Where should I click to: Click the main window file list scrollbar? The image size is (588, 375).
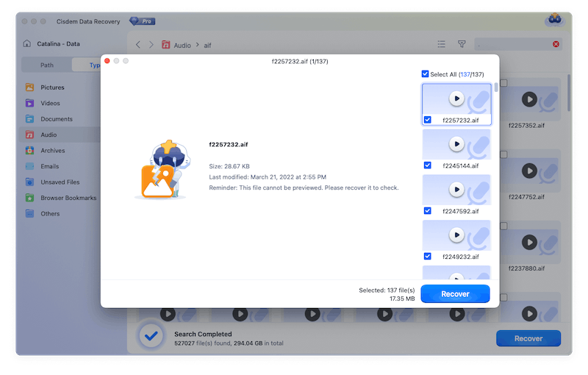[x=569, y=93]
